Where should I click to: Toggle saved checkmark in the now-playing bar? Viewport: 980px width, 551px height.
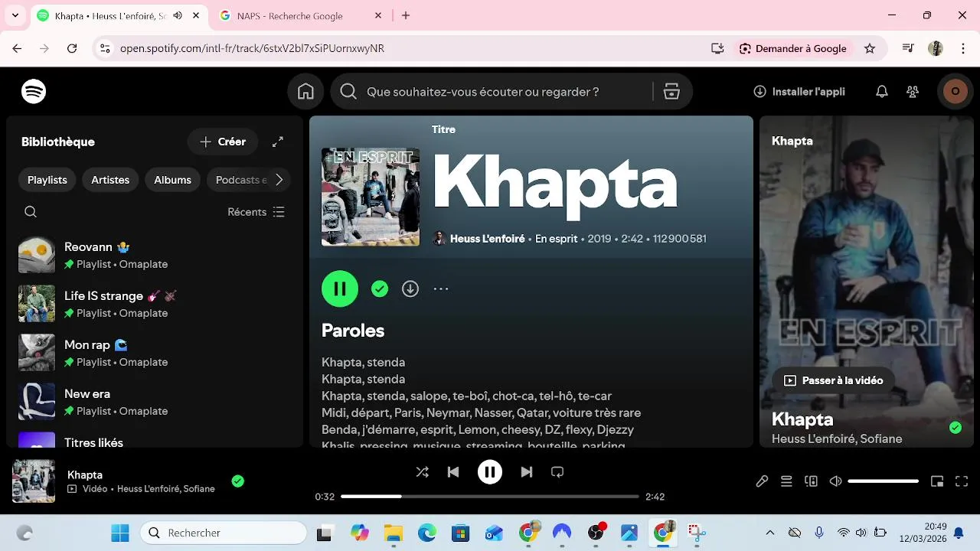(238, 481)
